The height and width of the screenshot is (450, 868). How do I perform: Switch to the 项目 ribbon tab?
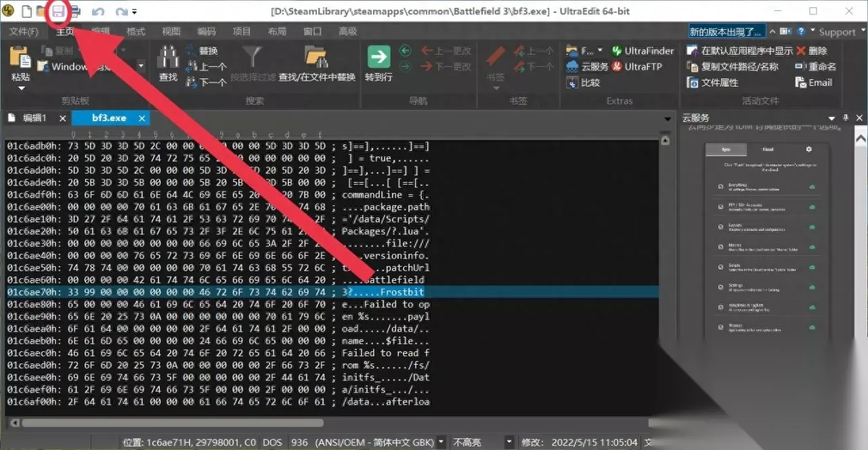tap(242, 31)
